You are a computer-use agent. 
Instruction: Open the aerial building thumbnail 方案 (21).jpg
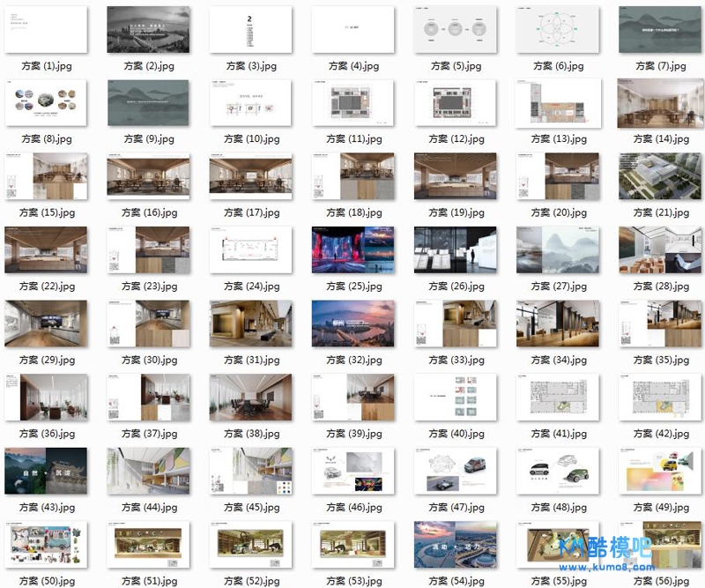(659, 176)
